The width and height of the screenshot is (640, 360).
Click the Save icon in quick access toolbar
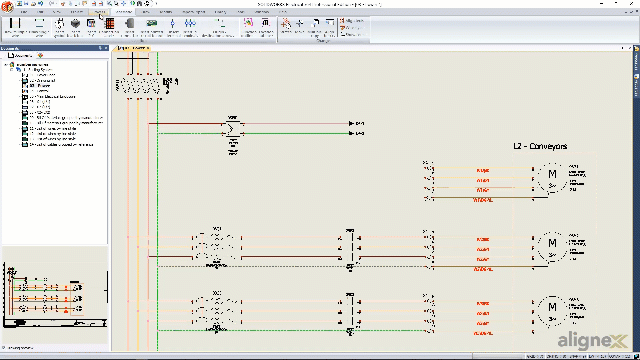tap(27, 3)
